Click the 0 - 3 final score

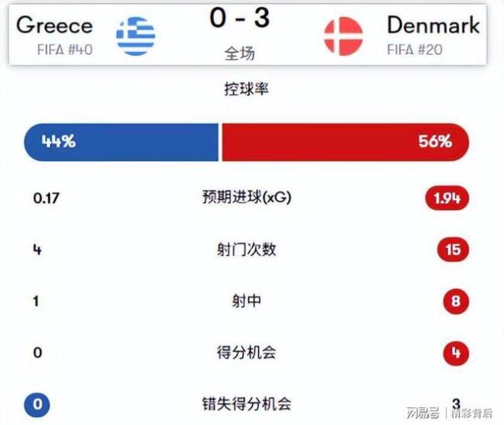pyautogui.click(x=240, y=18)
